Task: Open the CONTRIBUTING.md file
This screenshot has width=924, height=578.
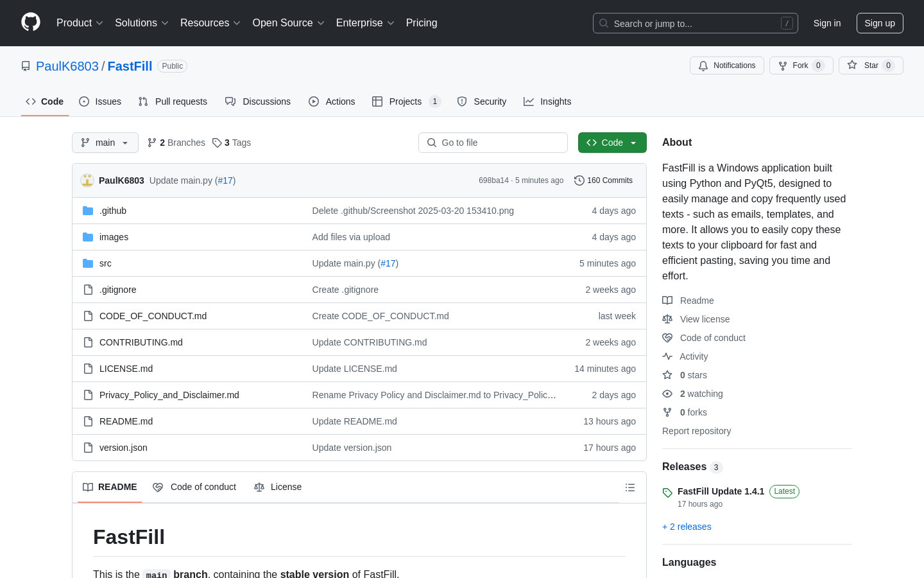Action: pos(141,342)
